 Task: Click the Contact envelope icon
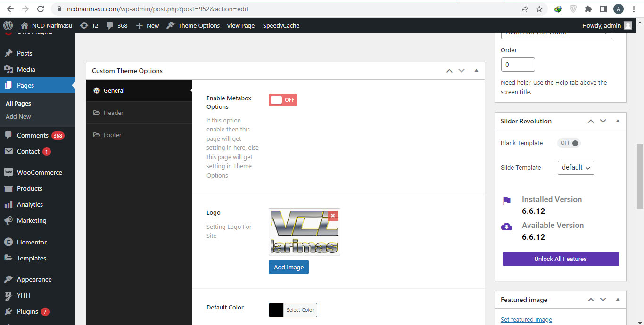coord(8,151)
